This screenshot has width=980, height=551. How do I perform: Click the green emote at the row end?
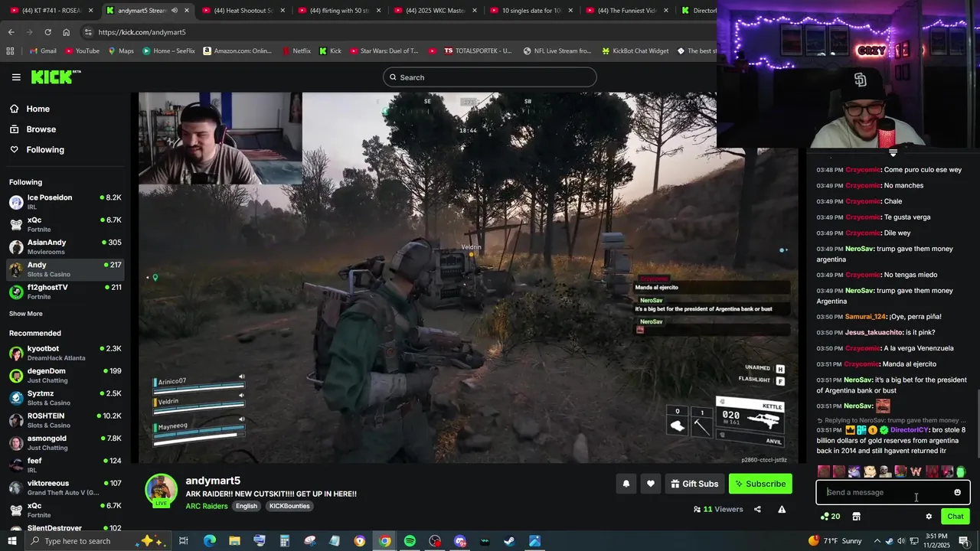pyautogui.click(x=961, y=471)
